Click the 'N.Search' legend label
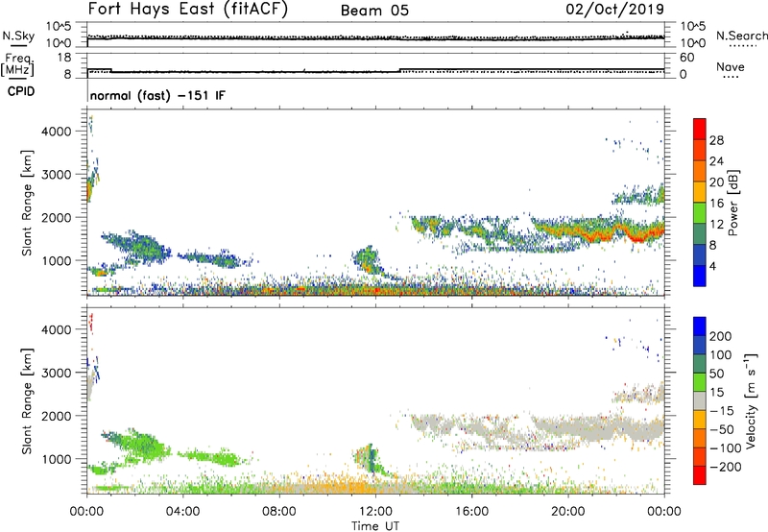The height and width of the screenshot is (532, 768). pyautogui.click(x=741, y=36)
